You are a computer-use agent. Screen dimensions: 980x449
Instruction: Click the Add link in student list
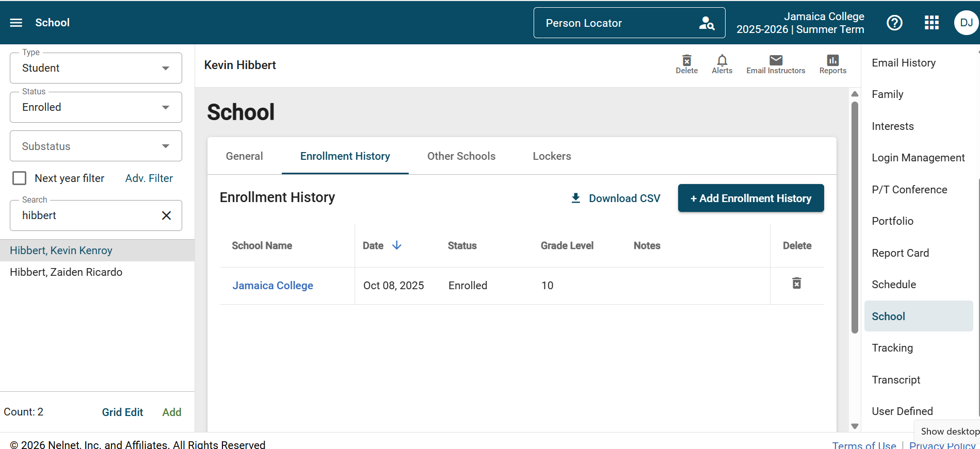click(172, 412)
